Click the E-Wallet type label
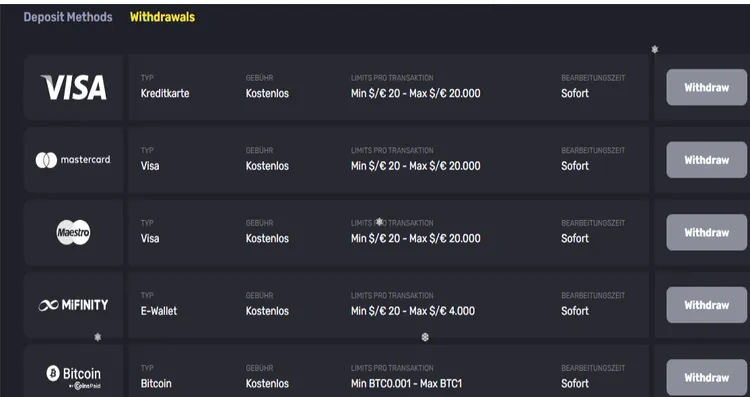This screenshot has width=750, height=397. tap(159, 311)
